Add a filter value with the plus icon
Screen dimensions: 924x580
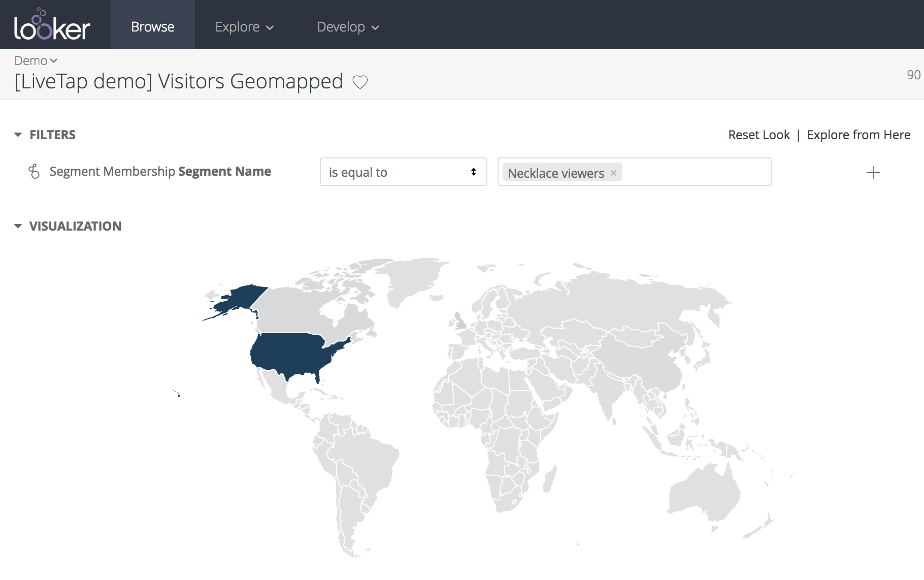pos(873,173)
